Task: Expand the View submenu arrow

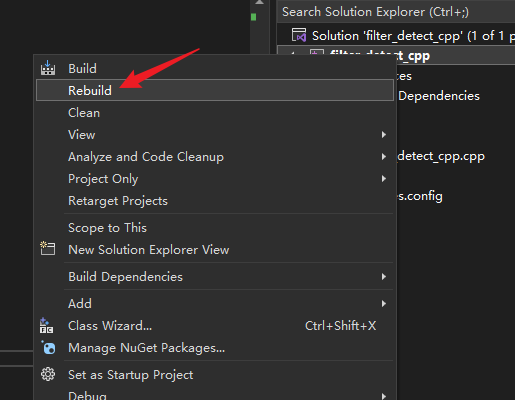Action: pyautogui.click(x=384, y=135)
